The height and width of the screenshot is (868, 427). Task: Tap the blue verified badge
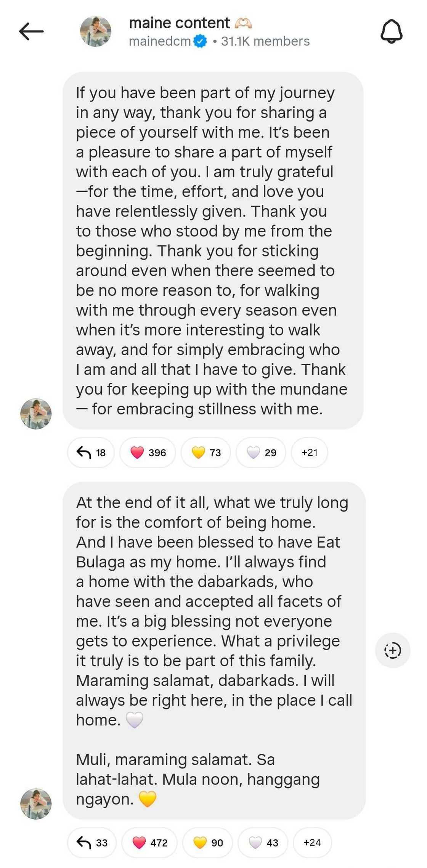point(200,41)
